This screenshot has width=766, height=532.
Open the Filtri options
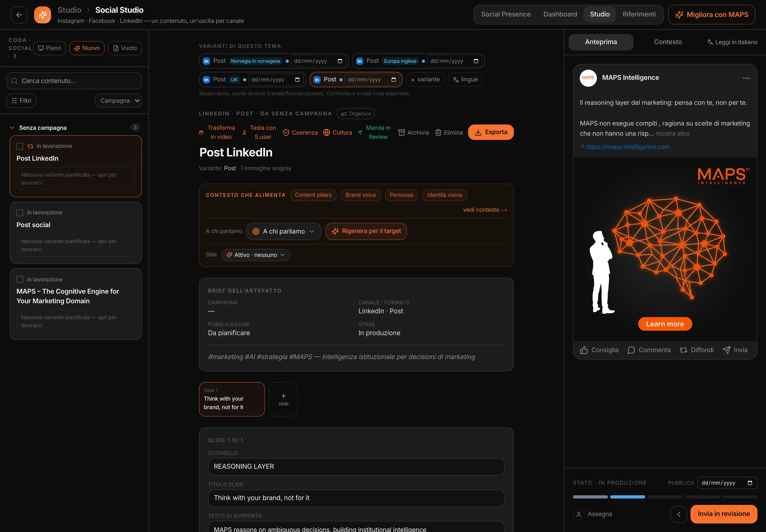[21, 101]
